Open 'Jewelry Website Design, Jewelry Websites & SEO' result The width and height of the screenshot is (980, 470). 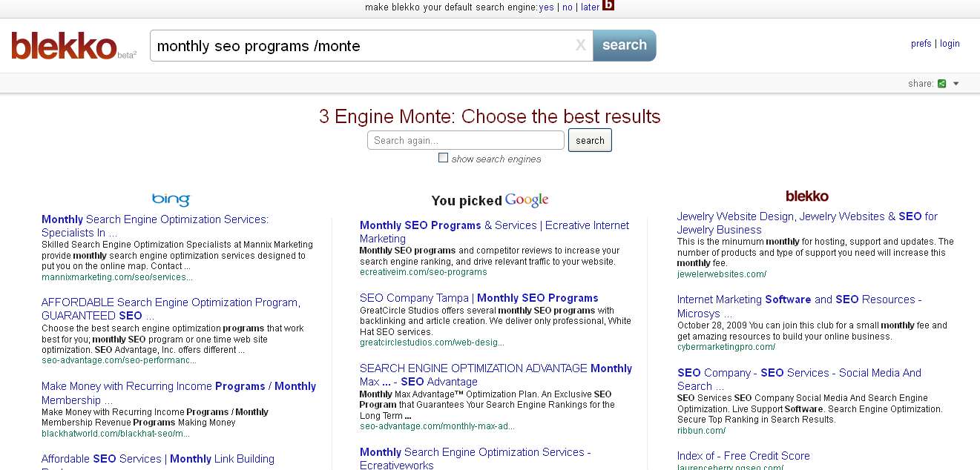click(x=807, y=223)
